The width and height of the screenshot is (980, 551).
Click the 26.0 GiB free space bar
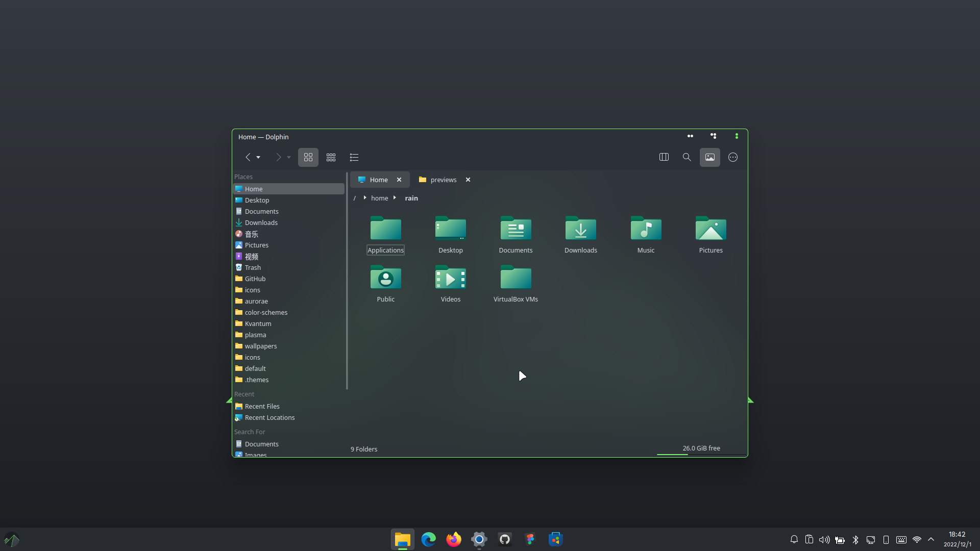click(x=701, y=449)
